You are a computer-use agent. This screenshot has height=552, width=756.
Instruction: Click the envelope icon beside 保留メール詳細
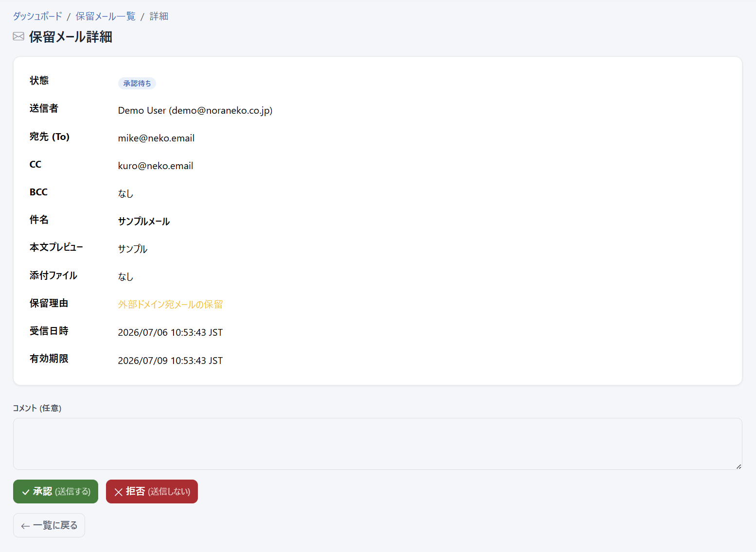18,36
